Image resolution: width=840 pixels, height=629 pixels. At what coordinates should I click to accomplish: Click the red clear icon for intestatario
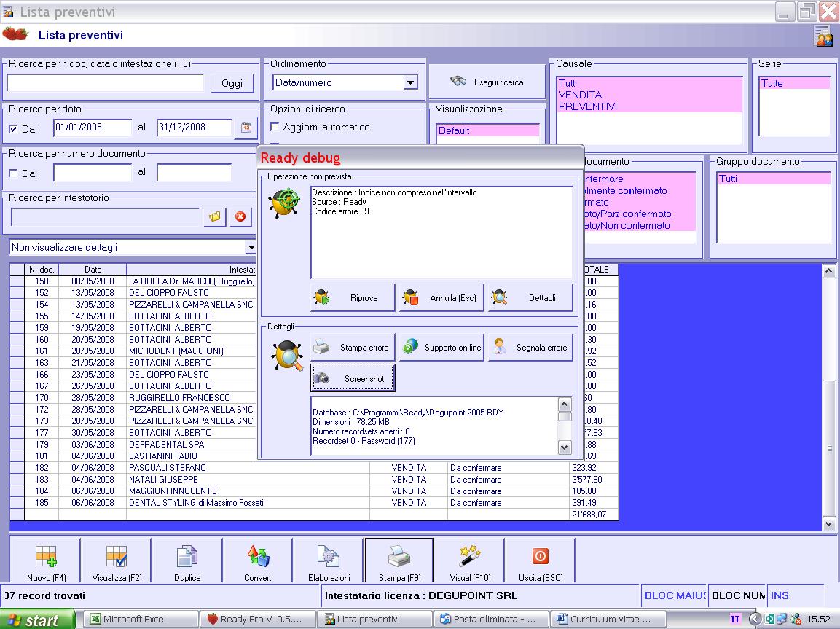click(x=240, y=216)
